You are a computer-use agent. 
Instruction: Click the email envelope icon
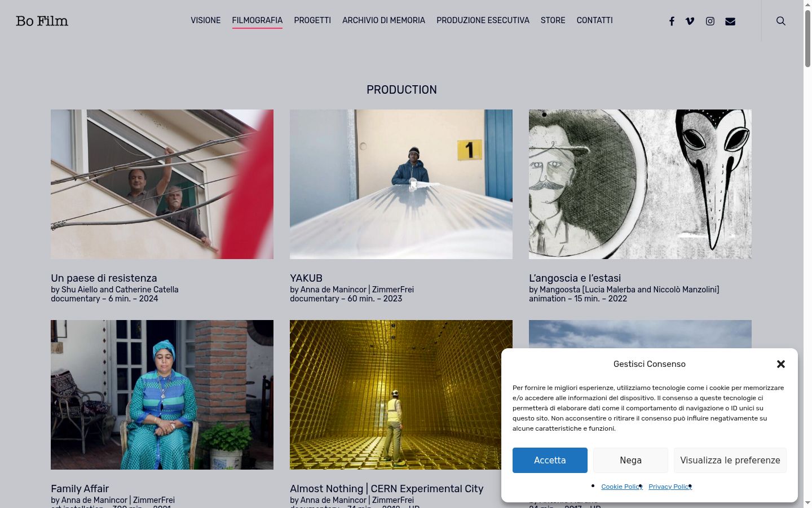click(x=730, y=21)
